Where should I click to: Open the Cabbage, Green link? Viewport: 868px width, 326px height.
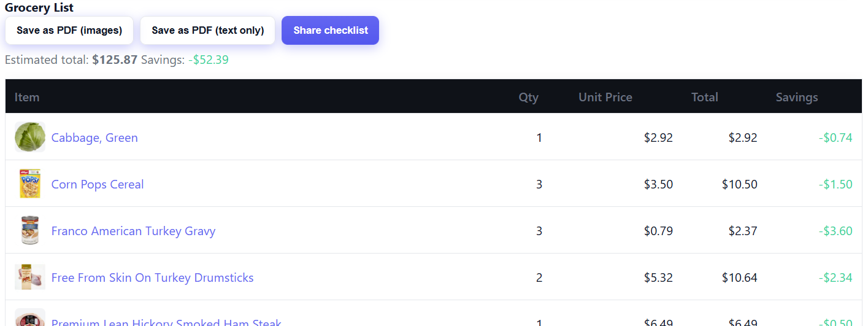(x=94, y=138)
